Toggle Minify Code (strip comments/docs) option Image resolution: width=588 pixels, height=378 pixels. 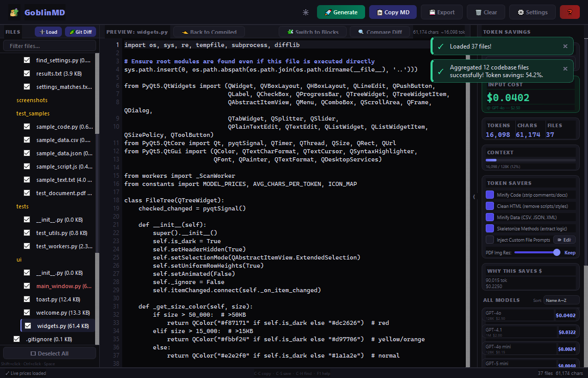(x=490, y=195)
